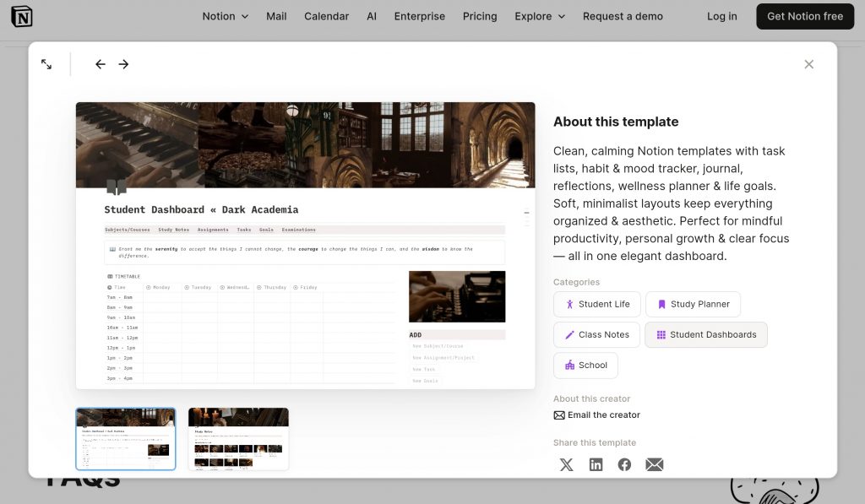
Task: Click the Get Notion free button
Action: click(804, 16)
